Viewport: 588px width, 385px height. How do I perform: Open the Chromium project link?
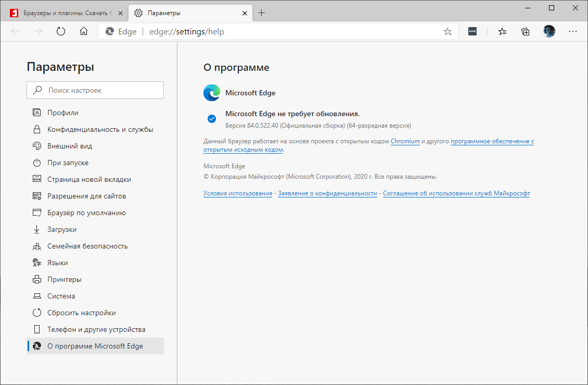(405, 141)
